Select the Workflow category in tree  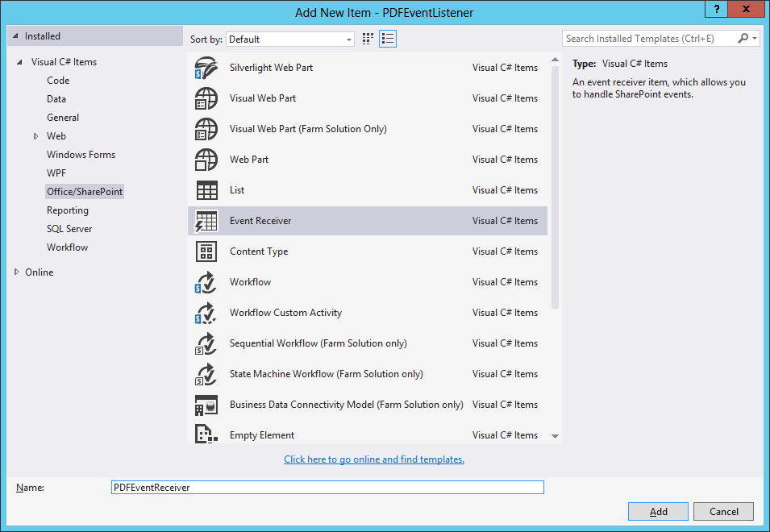[x=67, y=247]
